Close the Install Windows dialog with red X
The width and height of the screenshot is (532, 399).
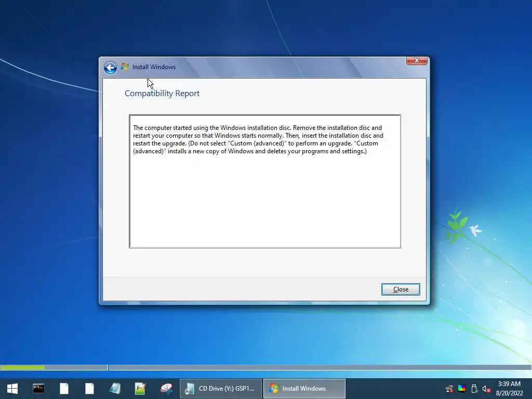417,60
